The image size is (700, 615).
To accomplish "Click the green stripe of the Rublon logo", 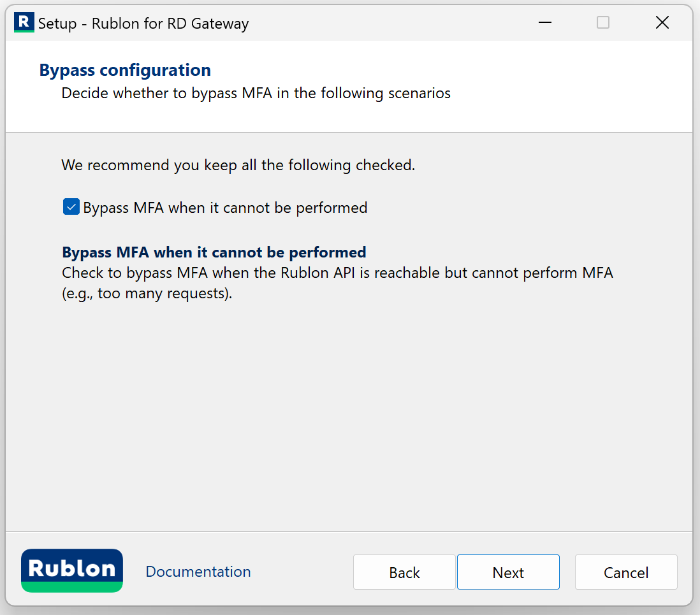I will coord(72,587).
